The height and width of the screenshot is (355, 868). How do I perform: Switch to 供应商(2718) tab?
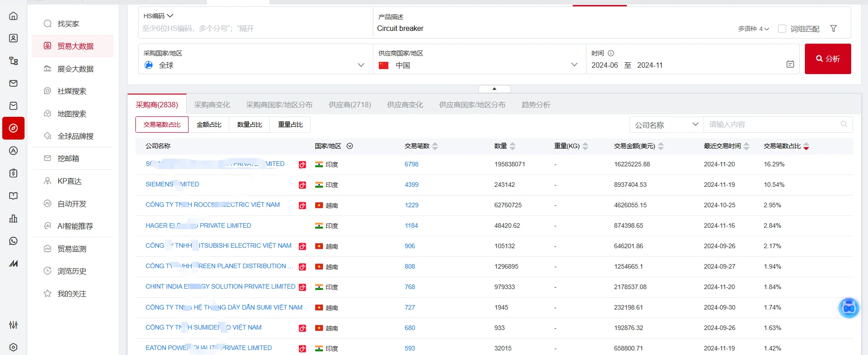pos(350,105)
